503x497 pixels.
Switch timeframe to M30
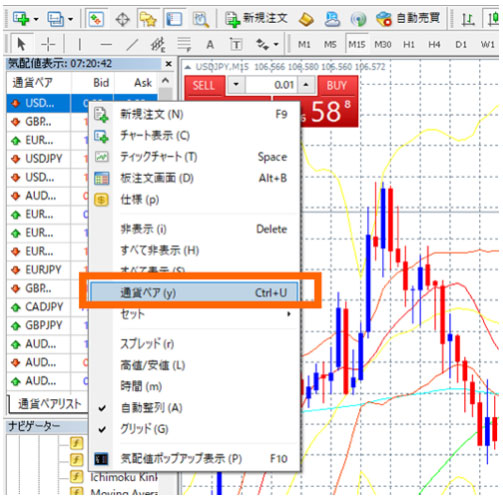[x=383, y=44]
